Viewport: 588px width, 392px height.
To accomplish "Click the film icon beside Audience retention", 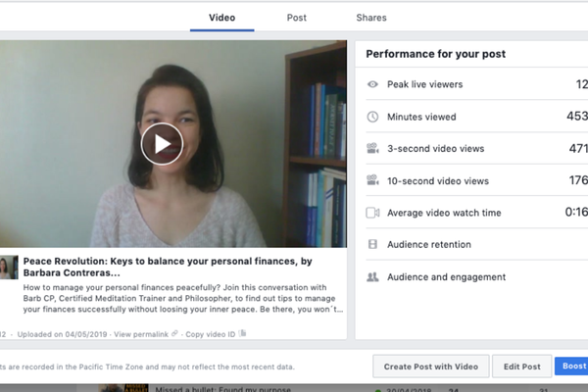I will point(372,244).
